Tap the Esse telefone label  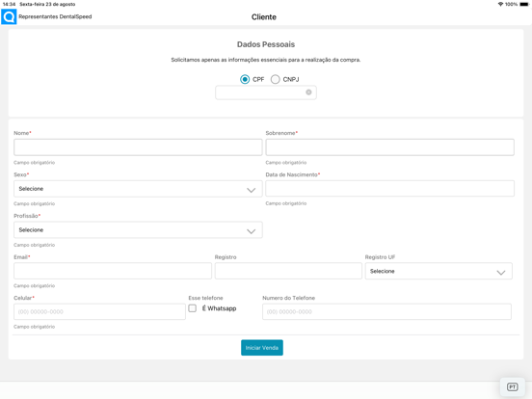205,298
